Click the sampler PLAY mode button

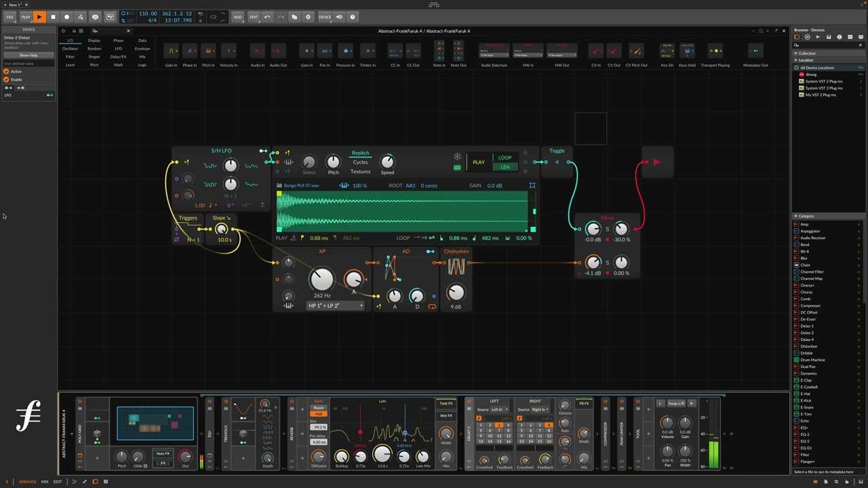[479, 162]
